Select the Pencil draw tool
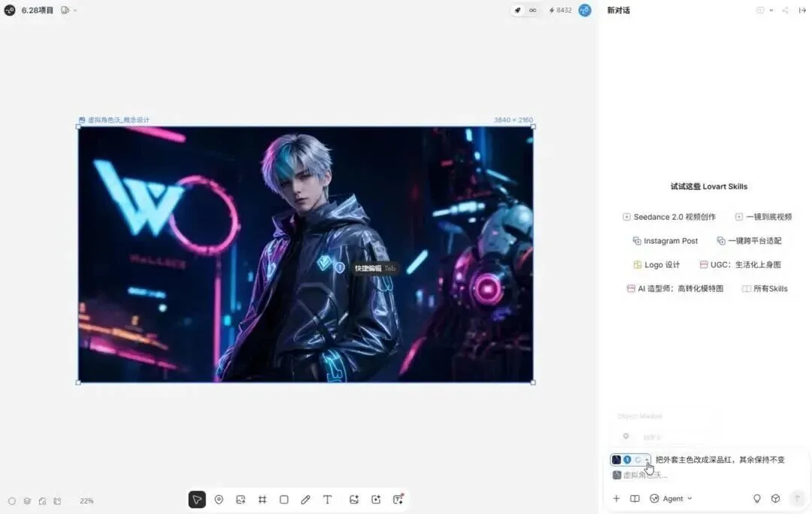Screen dimensions: 812x514 (305, 500)
